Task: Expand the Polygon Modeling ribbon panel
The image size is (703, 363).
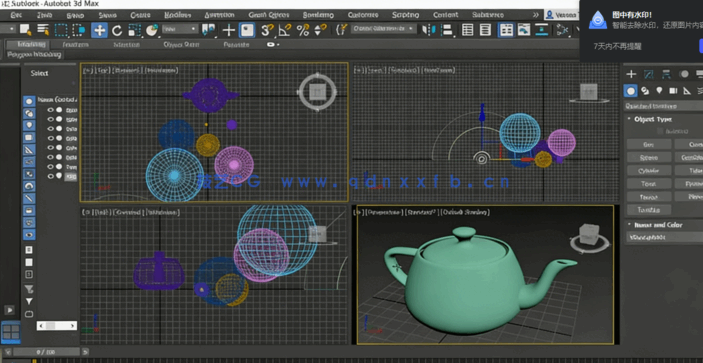Action: point(34,55)
